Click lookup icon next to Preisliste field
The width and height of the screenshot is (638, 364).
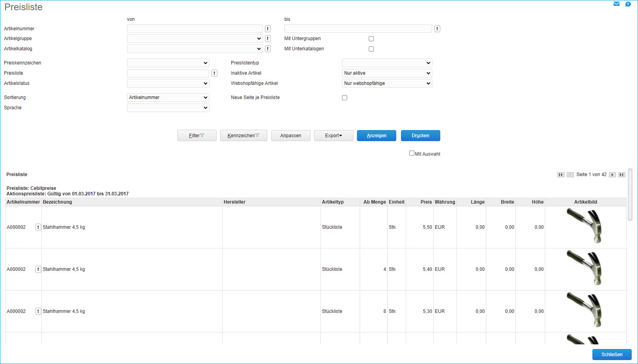214,73
